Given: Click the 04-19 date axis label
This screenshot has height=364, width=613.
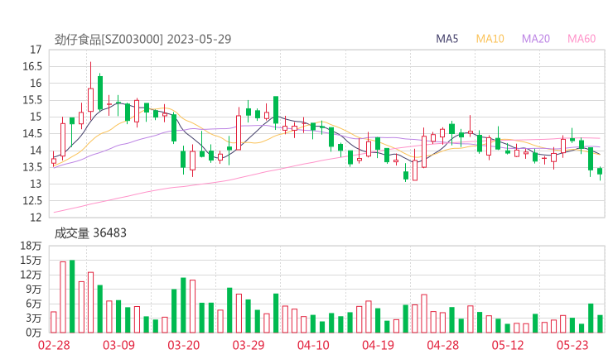Looking at the screenshot, I should [378, 345].
